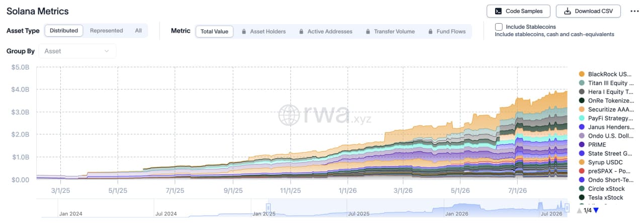
Task: Switch metric to locked Active Addresses
Action: [325, 31]
